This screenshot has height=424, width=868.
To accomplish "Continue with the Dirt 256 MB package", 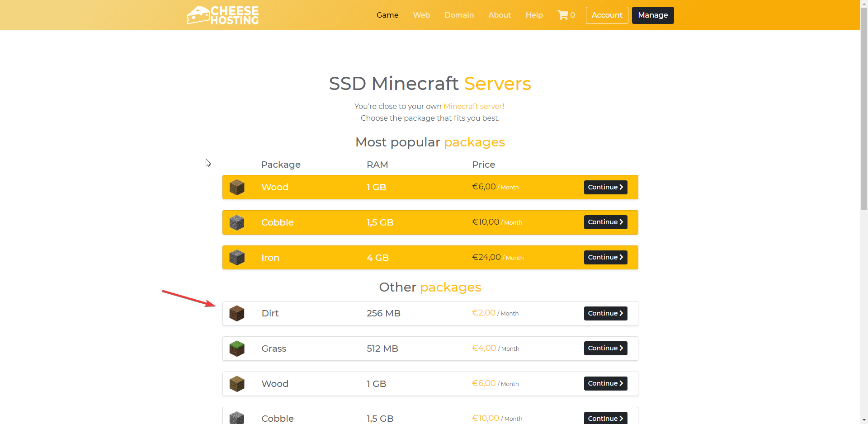I will click(605, 313).
